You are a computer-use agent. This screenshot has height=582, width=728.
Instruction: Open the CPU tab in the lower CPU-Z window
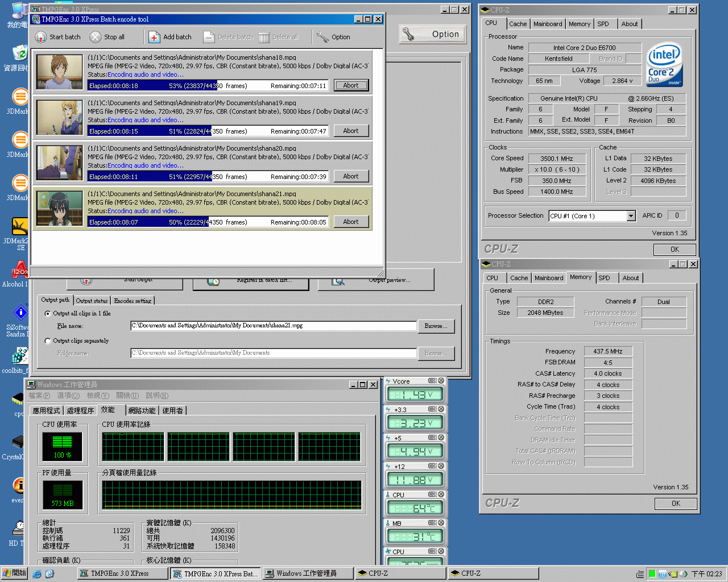pos(493,278)
